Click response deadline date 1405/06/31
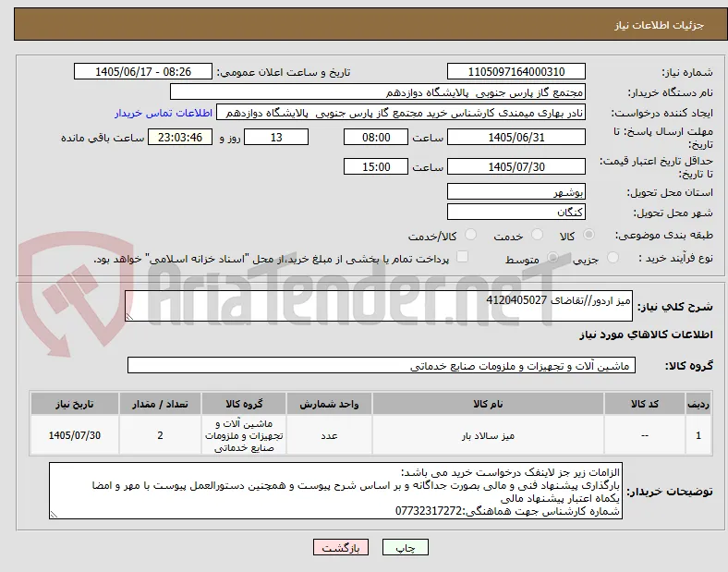This screenshot has height=572, width=728. click(516, 138)
